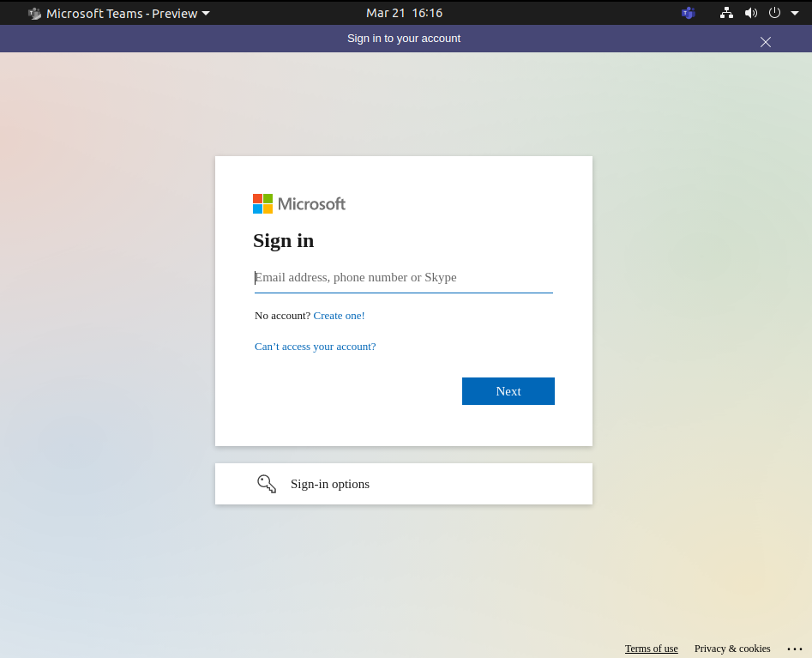Image resolution: width=812 pixels, height=658 pixels.
Task: Open the Terms of use link
Action: click(651, 649)
